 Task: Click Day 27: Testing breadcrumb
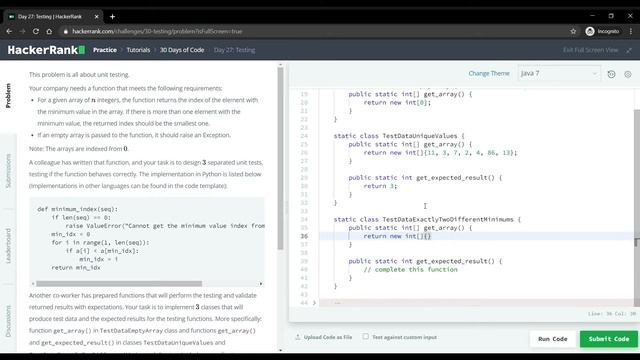234,50
